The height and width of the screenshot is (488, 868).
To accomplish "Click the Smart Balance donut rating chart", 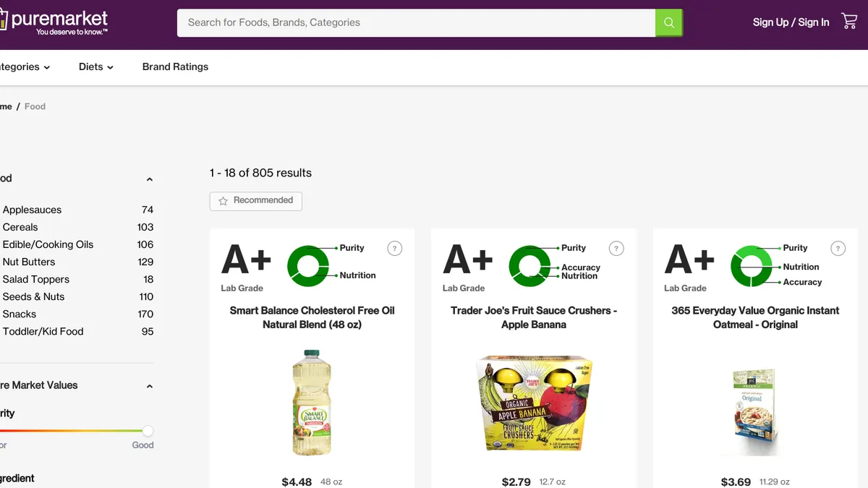I will coord(308,265).
